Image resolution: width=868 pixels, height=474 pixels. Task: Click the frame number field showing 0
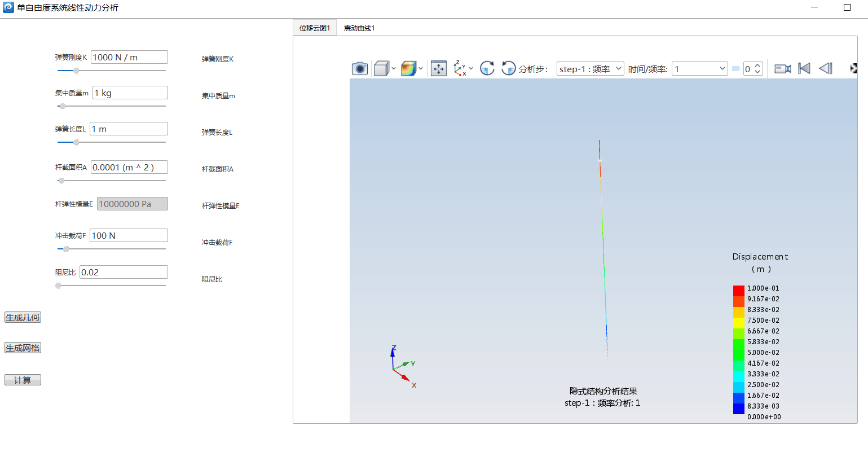click(x=748, y=69)
